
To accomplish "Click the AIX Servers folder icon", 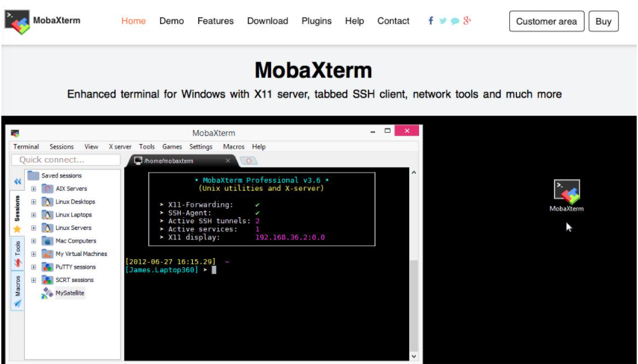I will pyautogui.click(x=47, y=189).
